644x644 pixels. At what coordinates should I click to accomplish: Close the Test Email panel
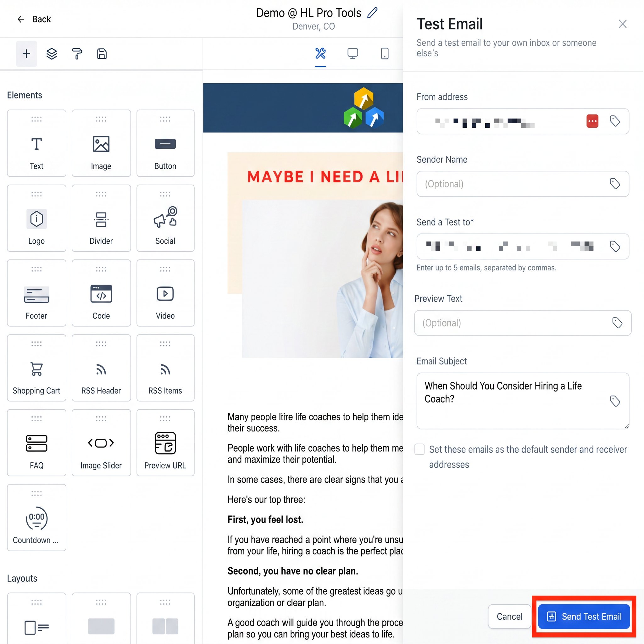(623, 24)
